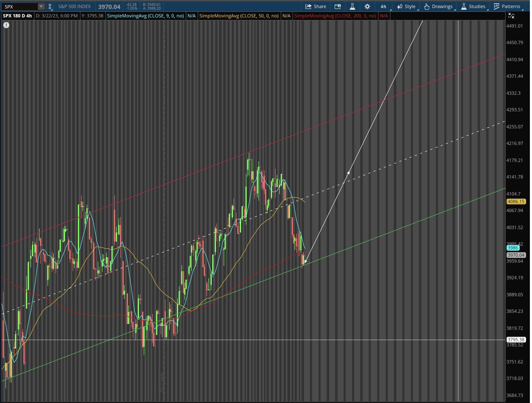Click the cyan 3986 price bubble

click(512, 248)
